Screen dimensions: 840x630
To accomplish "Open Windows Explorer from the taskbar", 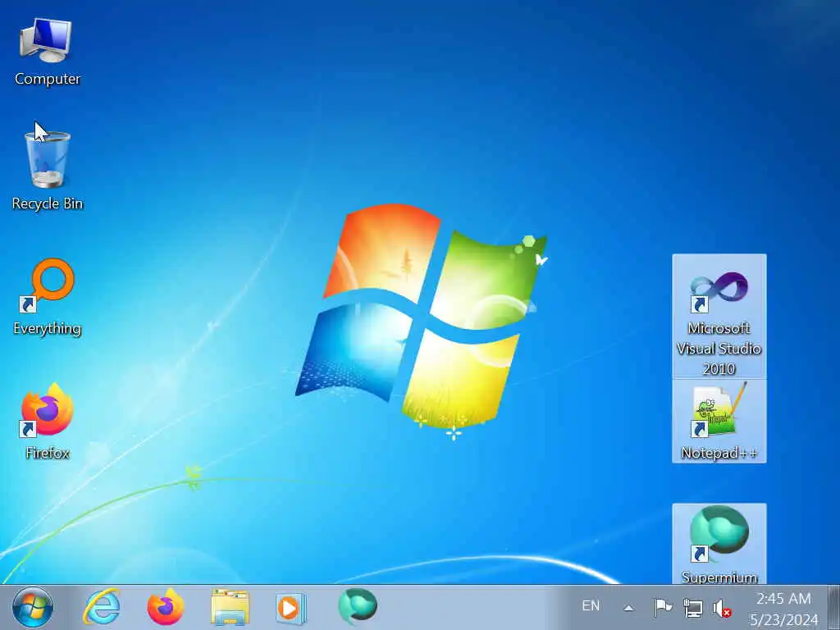I will point(230,608).
